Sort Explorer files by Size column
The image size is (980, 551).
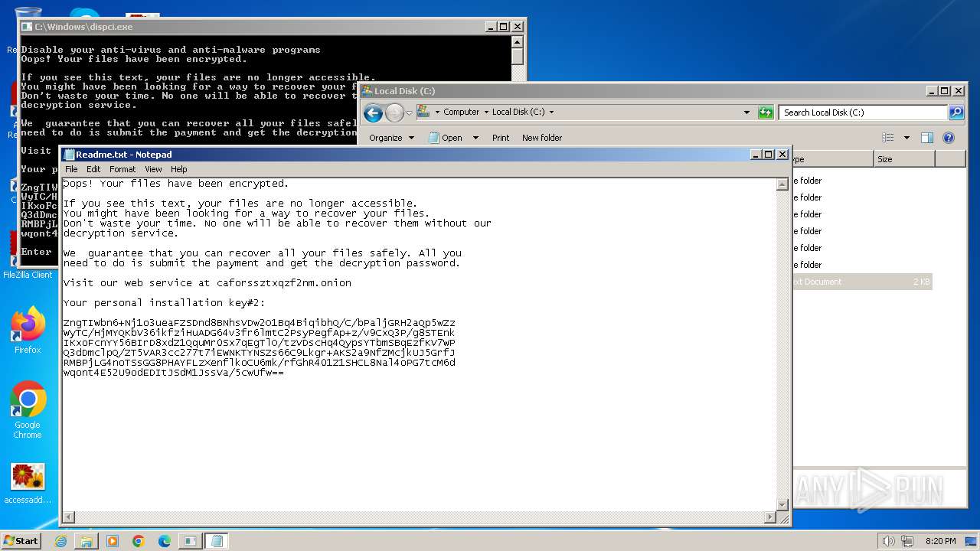[x=904, y=159]
